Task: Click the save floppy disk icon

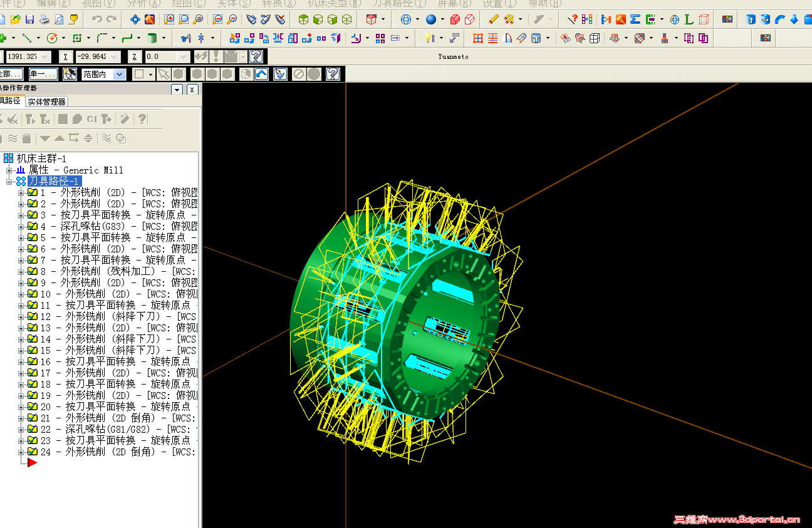Action: 29,19
